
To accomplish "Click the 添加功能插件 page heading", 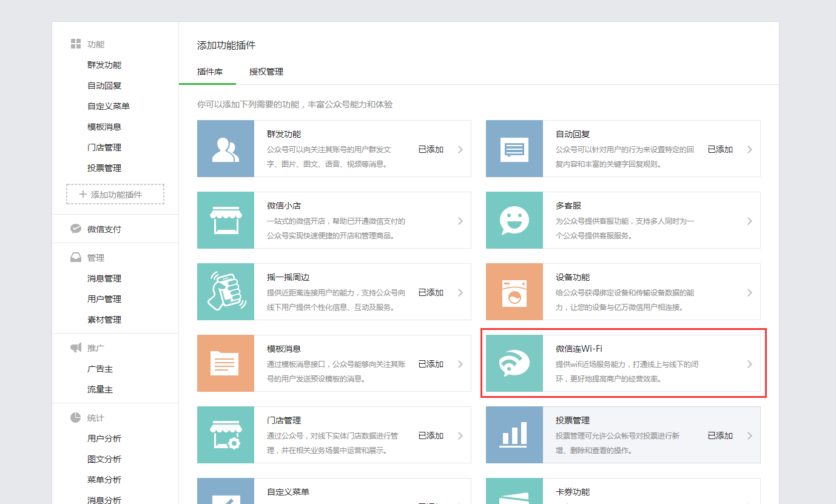I will coord(226,45).
